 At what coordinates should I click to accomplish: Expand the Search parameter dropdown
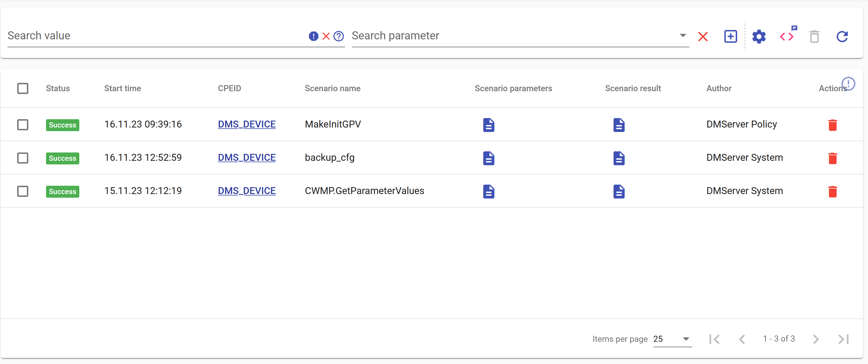(683, 35)
